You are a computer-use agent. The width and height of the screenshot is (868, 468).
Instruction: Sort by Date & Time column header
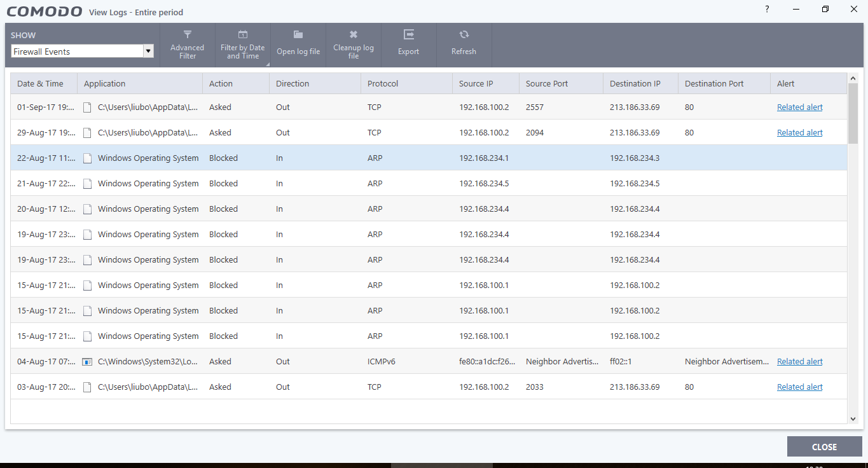coord(44,83)
